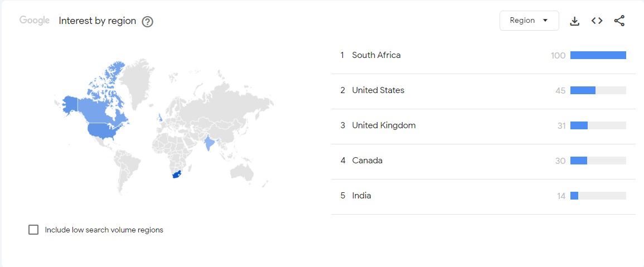
Task: Click India on the world map
Action: [x=210, y=143]
